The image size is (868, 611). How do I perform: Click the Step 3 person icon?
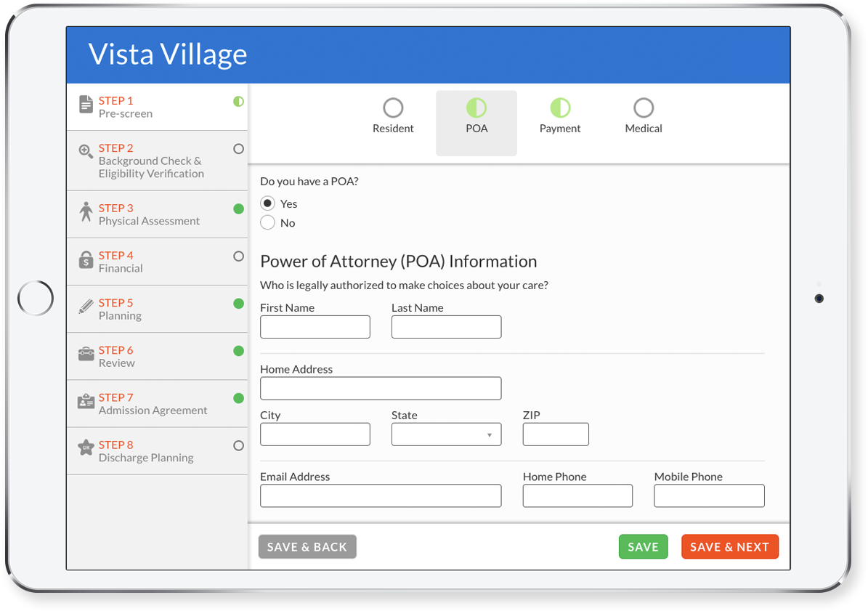(x=86, y=211)
